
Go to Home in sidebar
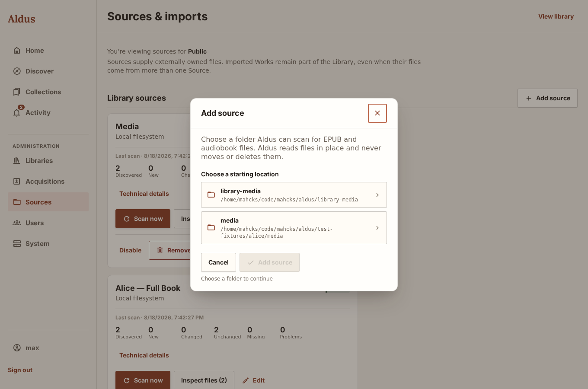48,51
